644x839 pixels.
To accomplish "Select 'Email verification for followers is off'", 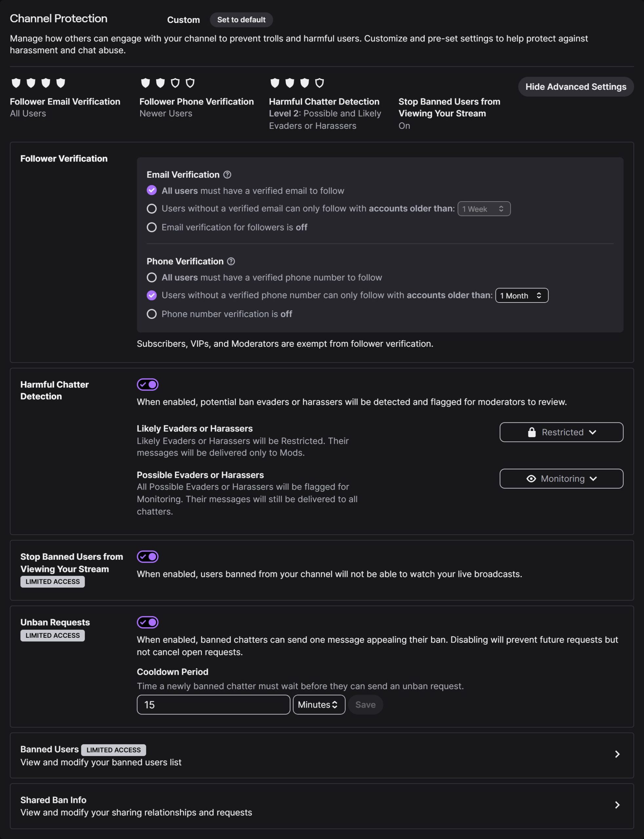I will point(152,227).
